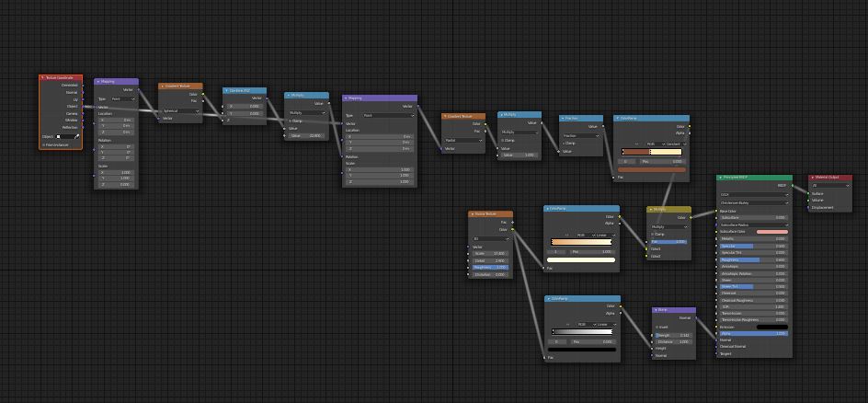The image size is (868, 403).
Task: Open the 3D dimensions dropdown in Noise Texture
Action: (490, 239)
